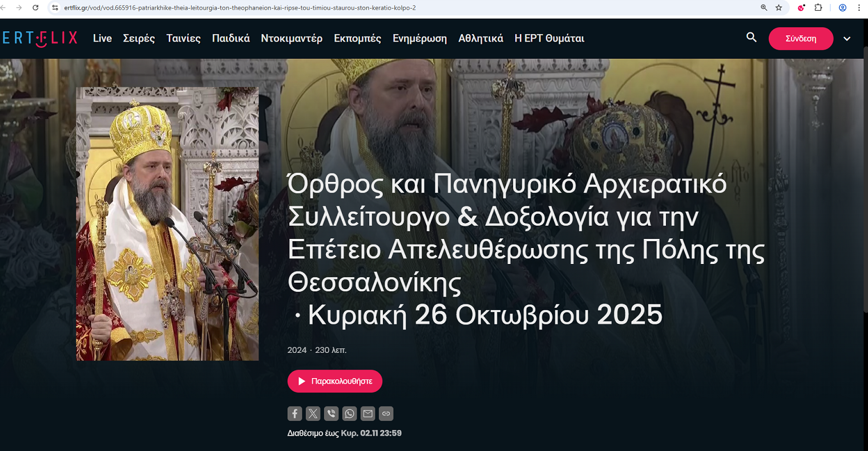The height and width of the screenshot is (451, 868).
Task: Click the Σύνδεση login button
Action: pyautogui.click(x=801, y=39)
